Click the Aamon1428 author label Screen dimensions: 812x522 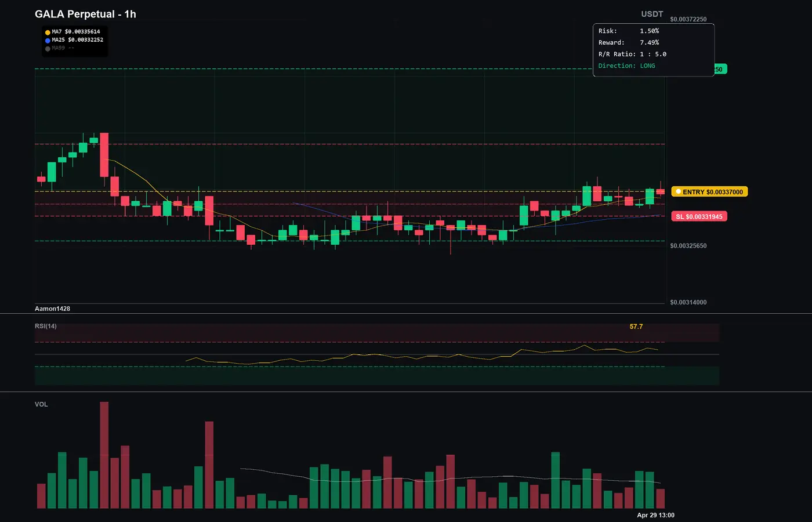(x=52, y=309)
